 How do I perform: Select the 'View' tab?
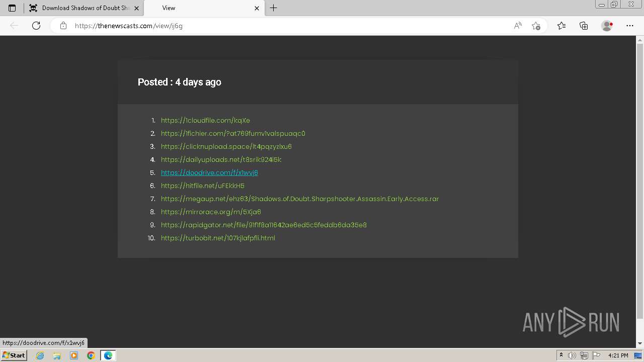coord(204,8)
